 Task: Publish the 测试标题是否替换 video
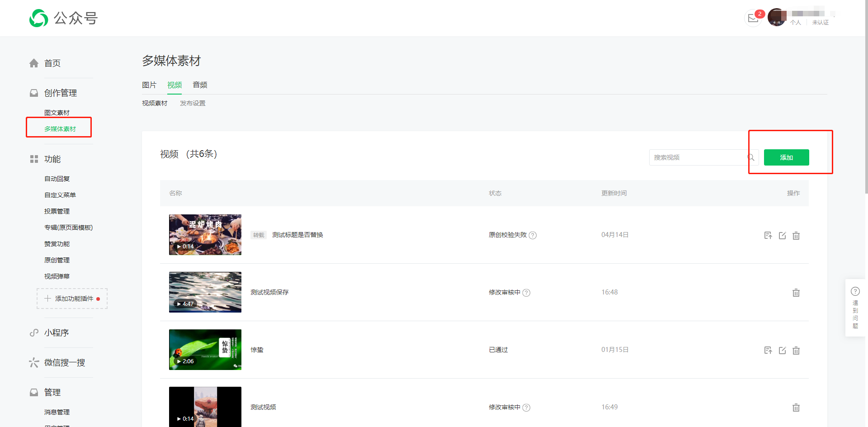768,235
